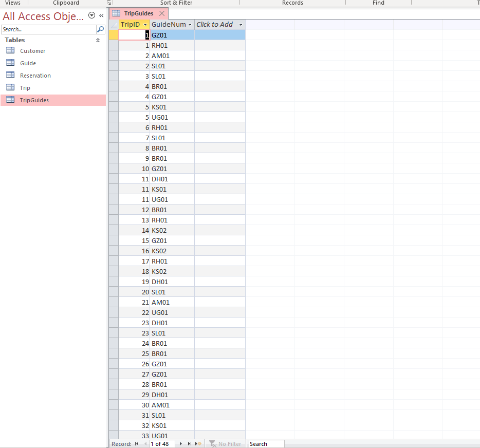The height and width of the screenshot is (448, 480).
Task: Click the navigation pane search magnifier
Action: click(100, 29)
